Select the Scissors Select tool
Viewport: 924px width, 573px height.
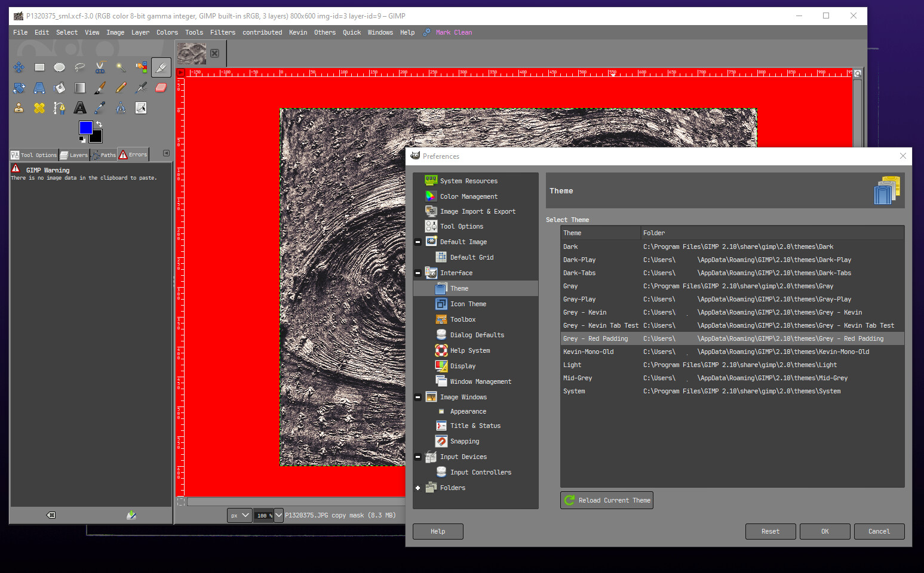coord(100,67)
